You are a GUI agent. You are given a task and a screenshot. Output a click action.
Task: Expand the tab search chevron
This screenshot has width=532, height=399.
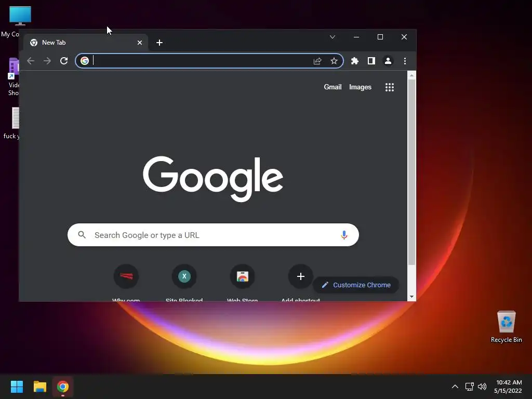[332, 37]
